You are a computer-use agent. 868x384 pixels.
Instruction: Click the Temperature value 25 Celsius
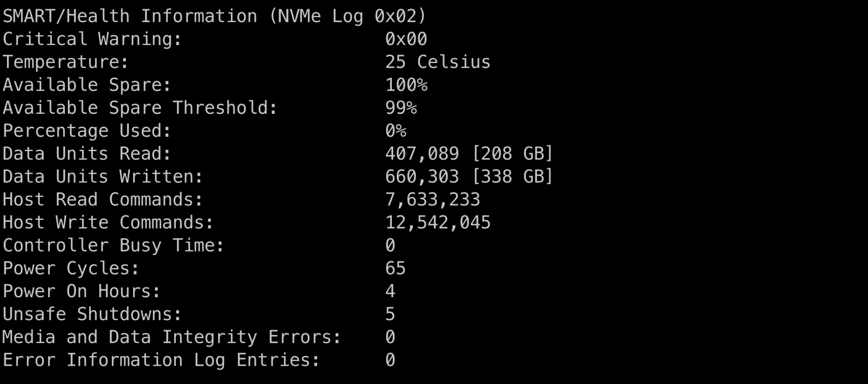click(x=437, y=62)
